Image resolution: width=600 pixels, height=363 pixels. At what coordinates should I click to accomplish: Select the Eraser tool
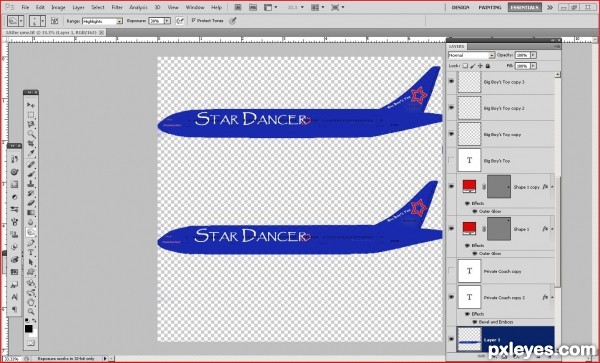pos(31,203)
